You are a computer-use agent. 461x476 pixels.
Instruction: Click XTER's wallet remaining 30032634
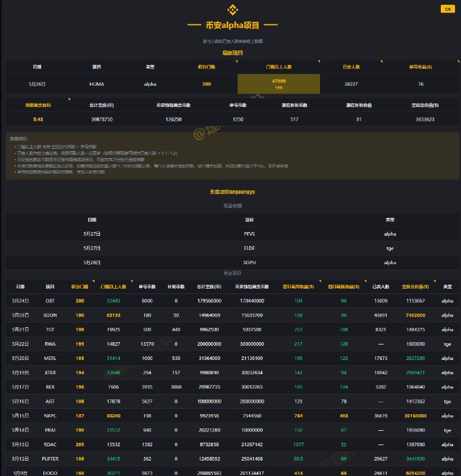(x=252, y=373)
